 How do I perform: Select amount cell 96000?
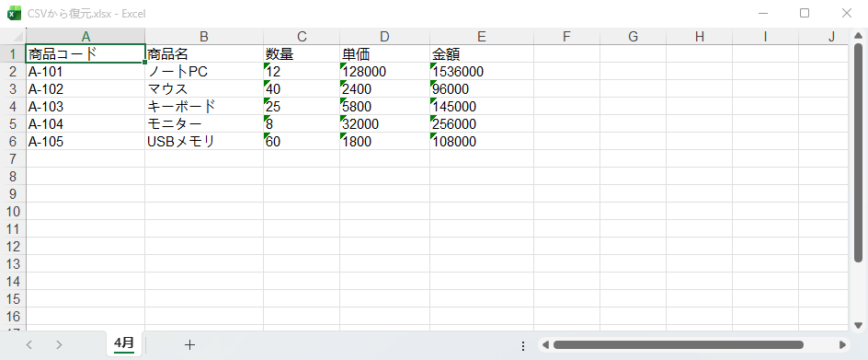pyautogui.click(x=482, y=88)
